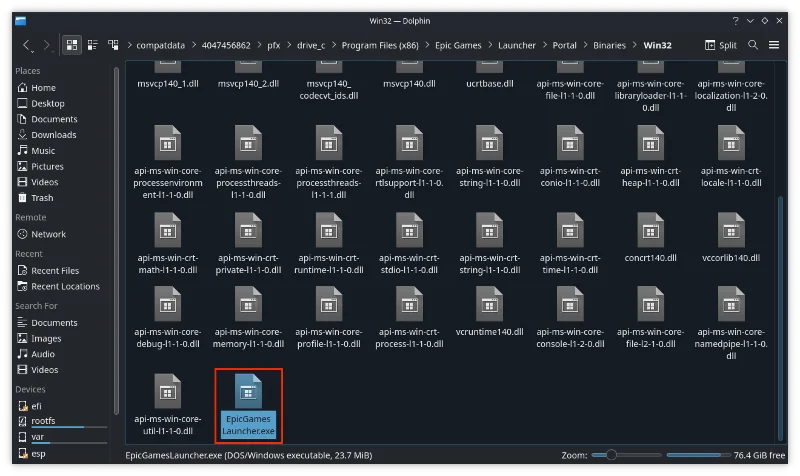This screenshot has width=800, height=476.
Task: Select EpicGamesLauncher.exe file
Action: (248, 406)
